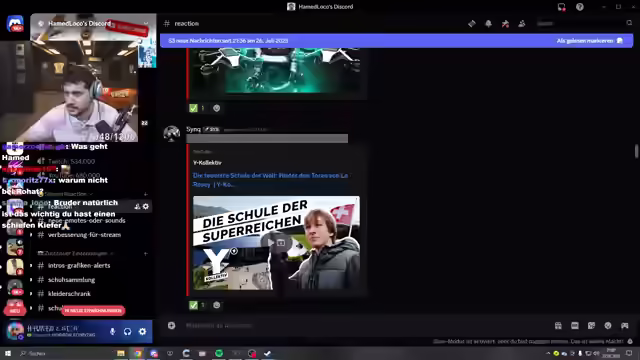Open the Threads icon in channel header
Screen dimensions: 640x360
472,24
